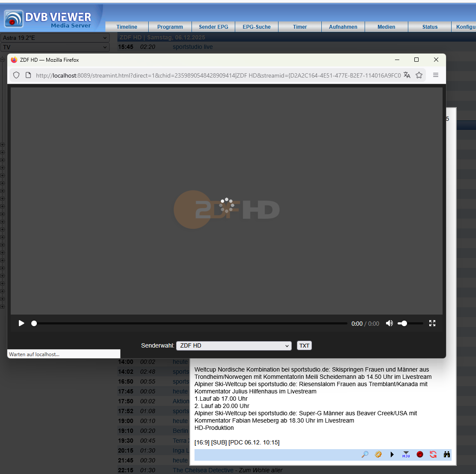Click the magnifier icon in EPG popup toolbar
This screenshot has height=474, width=476.
click(x=365, y=454)
